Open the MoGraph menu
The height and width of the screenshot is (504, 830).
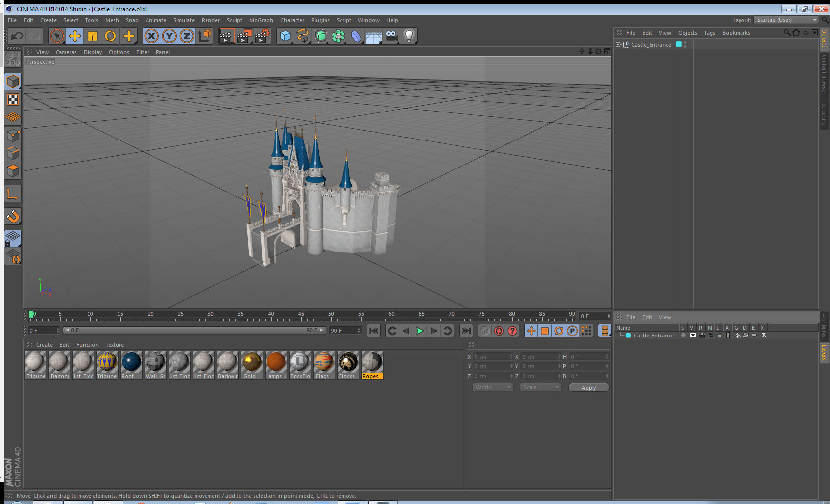click(261, 20)
